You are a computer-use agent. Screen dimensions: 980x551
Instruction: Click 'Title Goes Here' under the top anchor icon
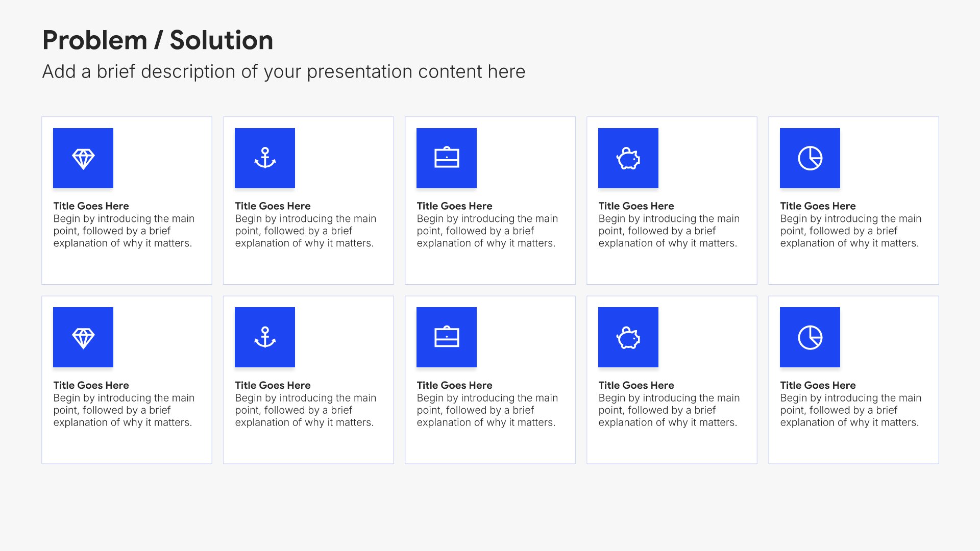[273, 206]
